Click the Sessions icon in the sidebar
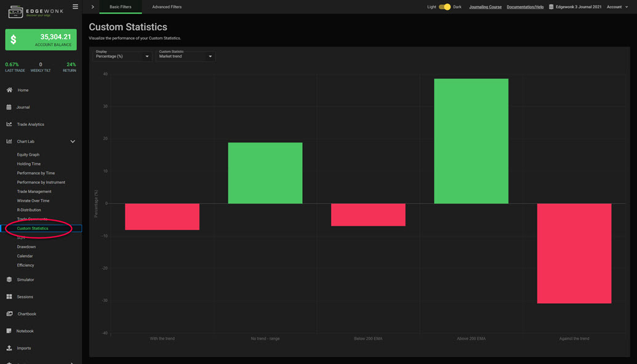 (9, 297)
